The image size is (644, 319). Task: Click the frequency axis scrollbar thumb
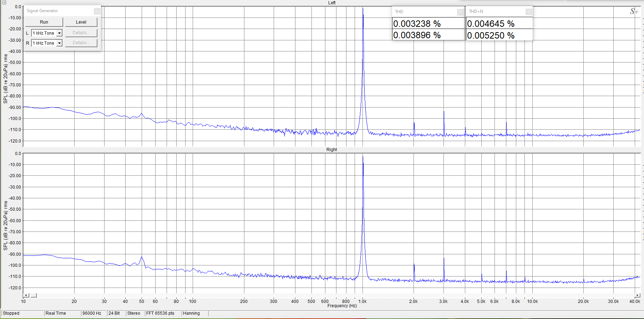(x=34, y=295)
